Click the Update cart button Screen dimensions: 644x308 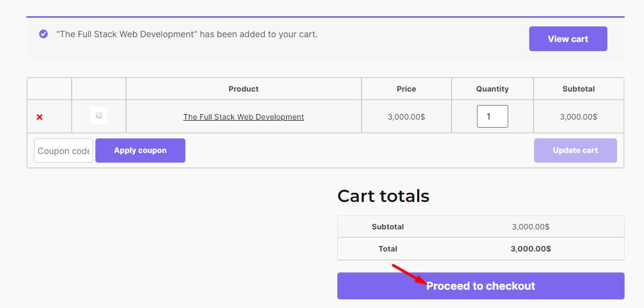pyautogui.click(x=575, y=151)
